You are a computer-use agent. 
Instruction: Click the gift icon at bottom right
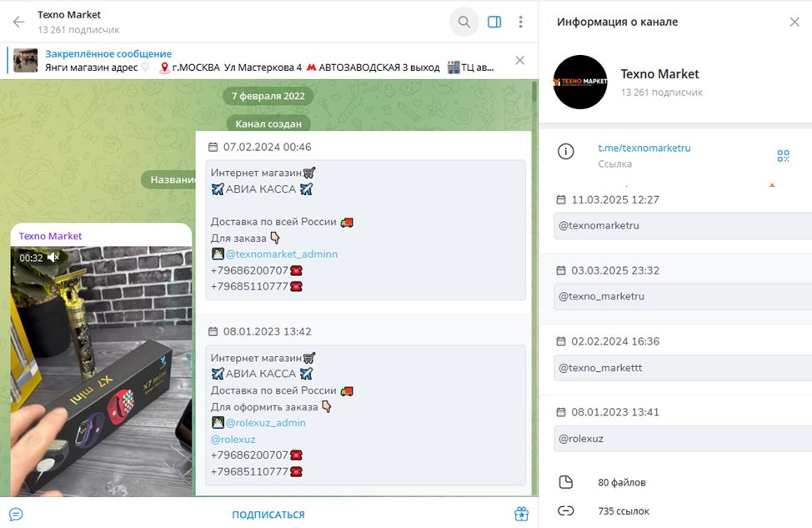(x=521, y=514)
